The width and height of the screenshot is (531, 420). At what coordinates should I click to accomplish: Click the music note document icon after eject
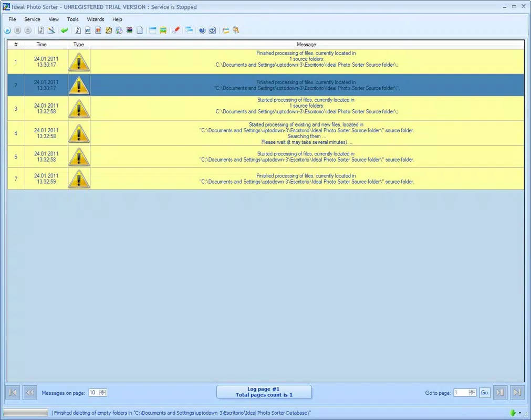click(x=41, y=30)
